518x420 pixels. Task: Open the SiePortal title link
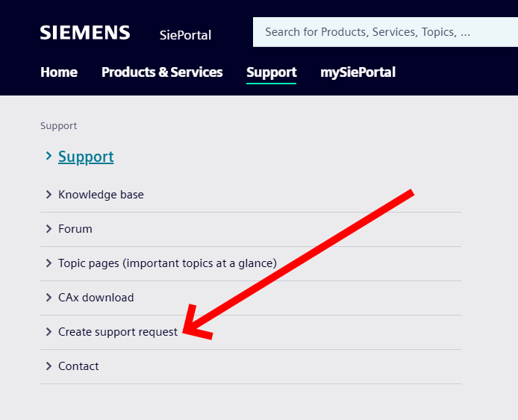coord(185,35)
